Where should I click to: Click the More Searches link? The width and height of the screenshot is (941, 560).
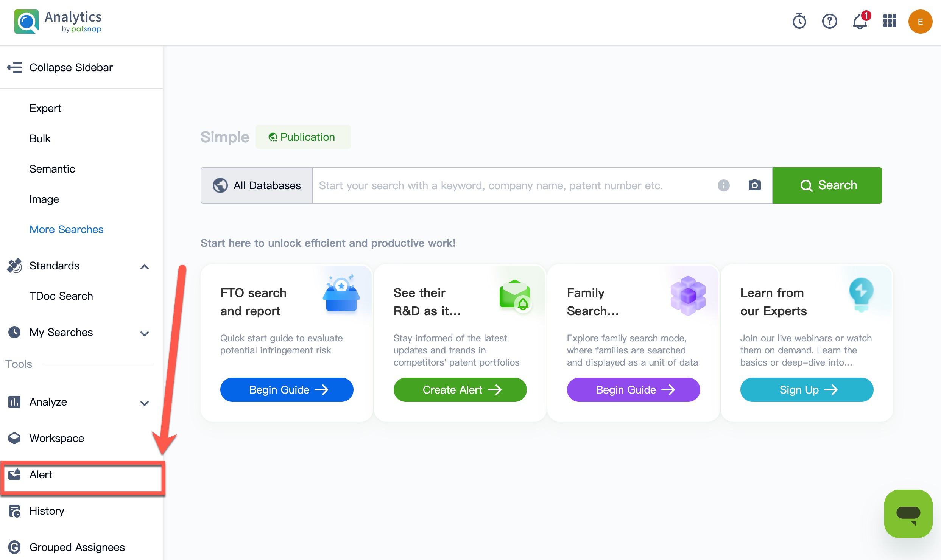[66, 229]
